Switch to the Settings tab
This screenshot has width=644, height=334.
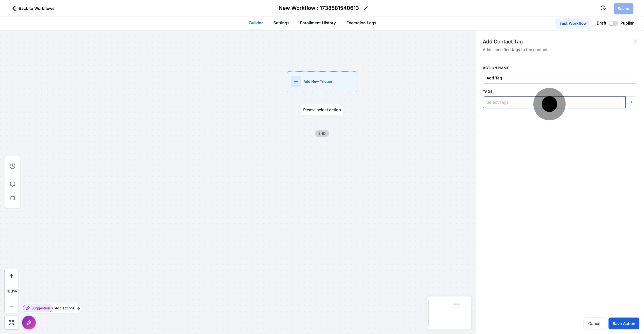(x=281, y=23)
